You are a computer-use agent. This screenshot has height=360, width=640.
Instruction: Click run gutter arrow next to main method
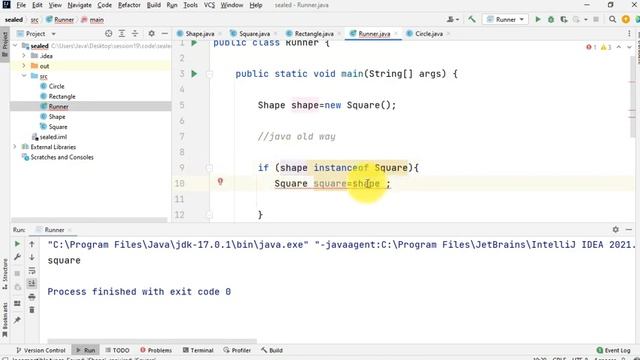(x=194, y=74)
